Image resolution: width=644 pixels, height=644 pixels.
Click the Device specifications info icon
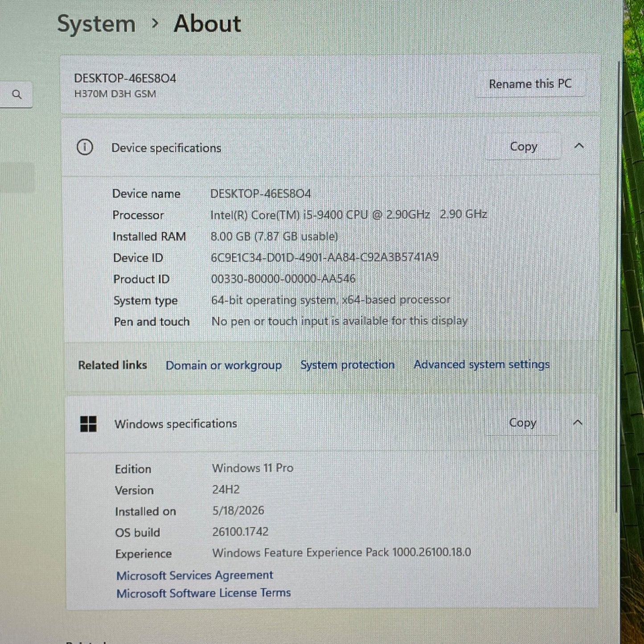click(85, 147)
